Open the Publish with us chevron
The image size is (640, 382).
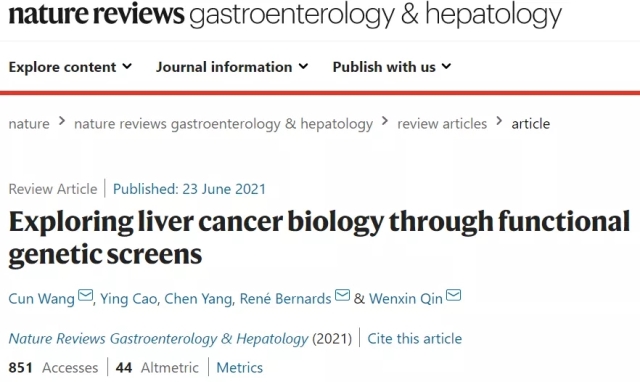tap(447, 66)
